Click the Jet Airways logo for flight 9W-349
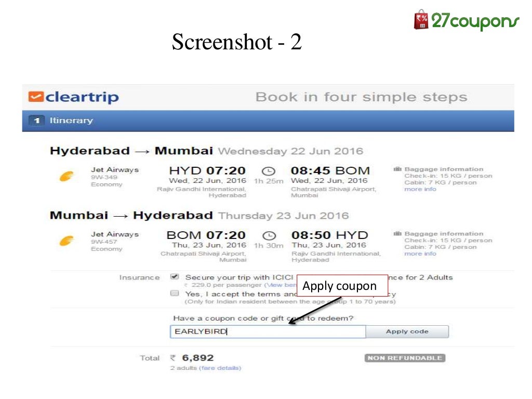Image resolution: width=532 pixels, height=399 pixels. (66, 176)
